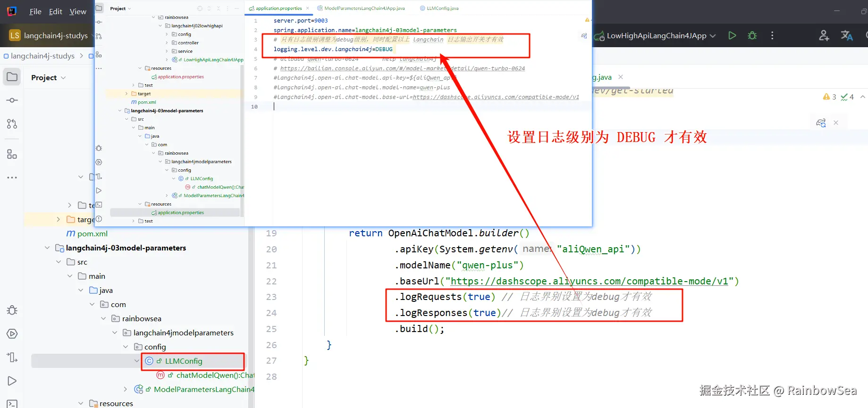Run LowHighApiLangChain4JApp with green play button

click(x=732, y=35)
